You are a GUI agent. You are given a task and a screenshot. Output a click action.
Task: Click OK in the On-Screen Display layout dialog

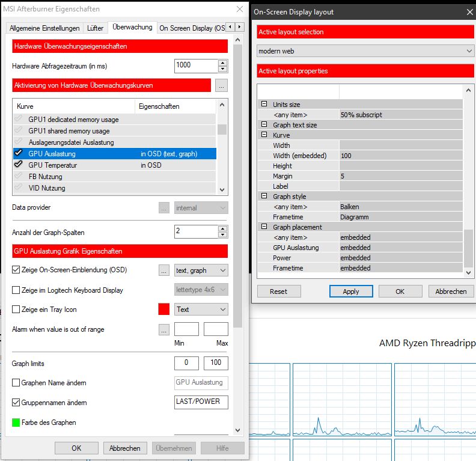pyautogui.click(x=400, y=292)
